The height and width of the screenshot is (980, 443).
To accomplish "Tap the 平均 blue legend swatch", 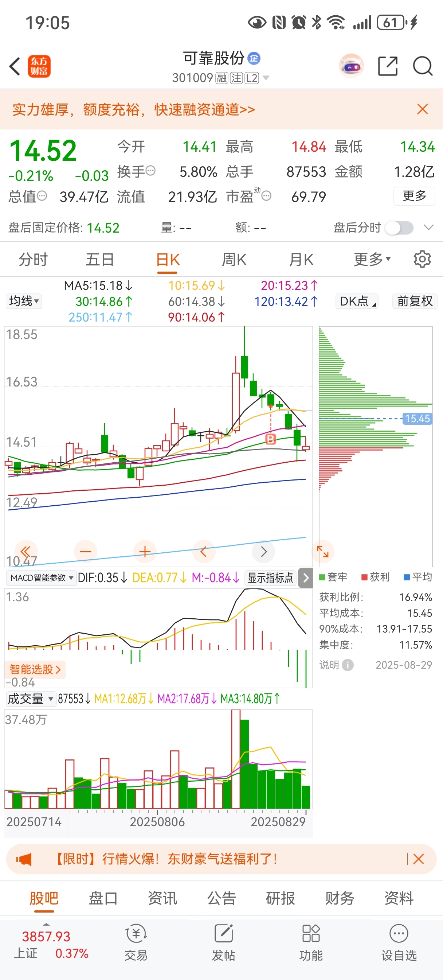I will coord(407,577).
